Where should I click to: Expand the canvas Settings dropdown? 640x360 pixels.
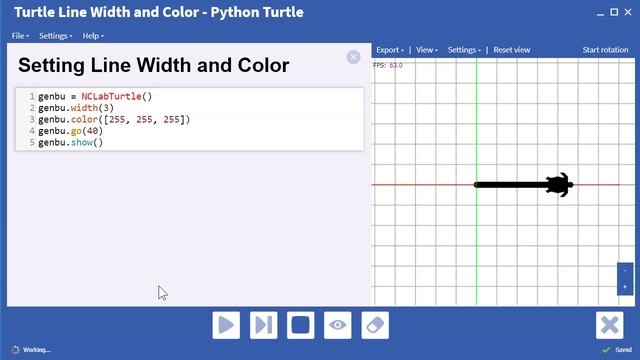464,50
